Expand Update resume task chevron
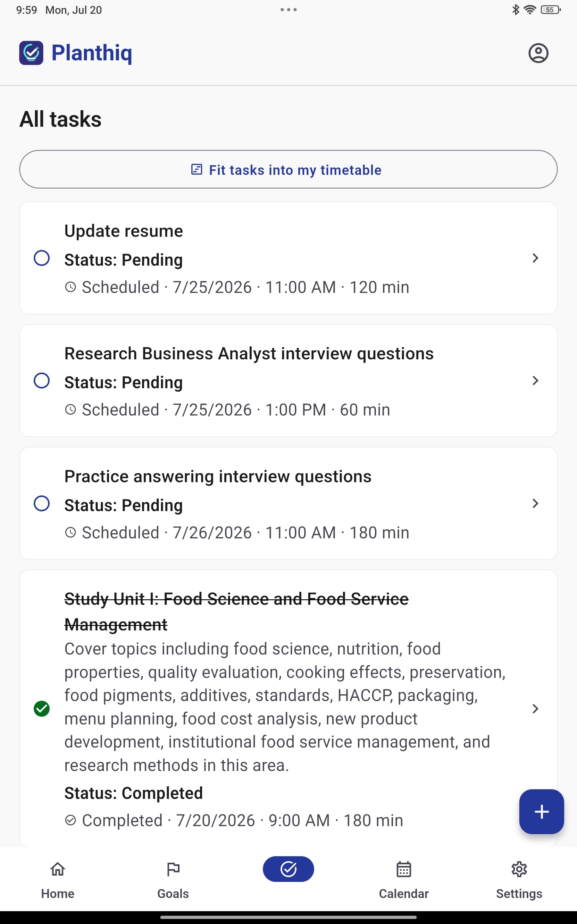Viewport: 577px width, 924px height. point(535,258)
